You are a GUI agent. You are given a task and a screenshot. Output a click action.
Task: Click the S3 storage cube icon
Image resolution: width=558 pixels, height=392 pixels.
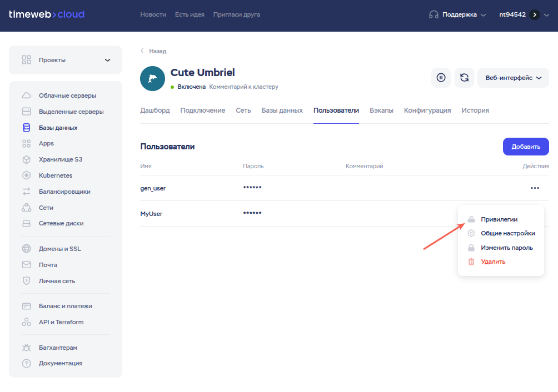26,159
